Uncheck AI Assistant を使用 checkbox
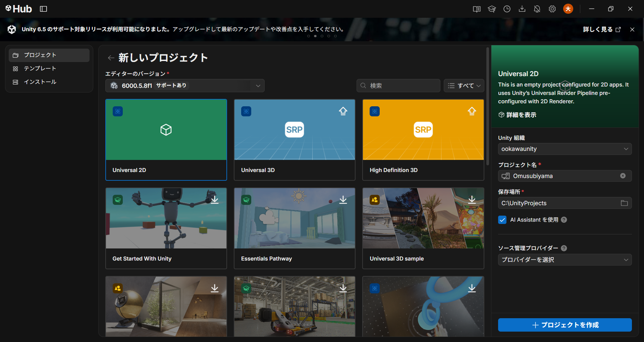Viewport: 644px width, 342px height. pos(502,220)
